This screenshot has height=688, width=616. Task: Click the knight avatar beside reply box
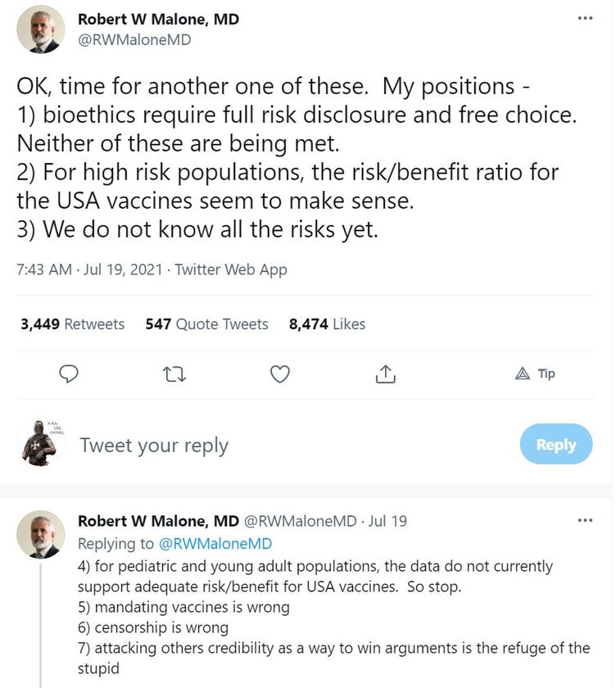click(x=40, y=443)
